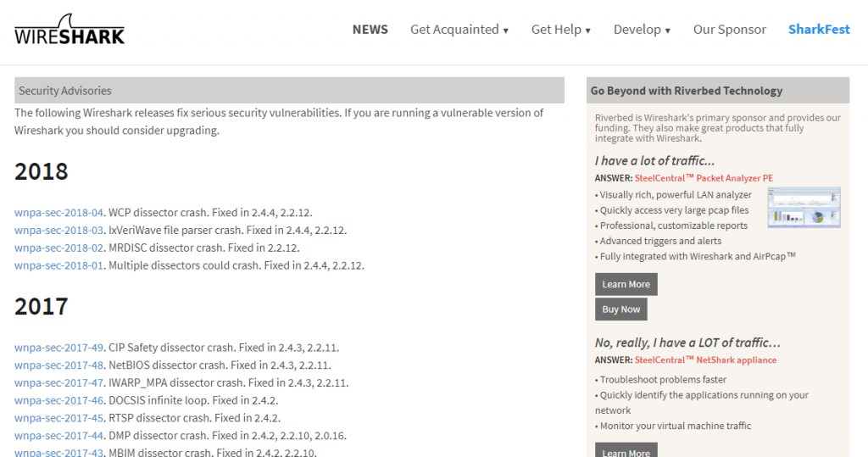Click the Security Advisories heading
868x457 pixels.
pos(64,91)
